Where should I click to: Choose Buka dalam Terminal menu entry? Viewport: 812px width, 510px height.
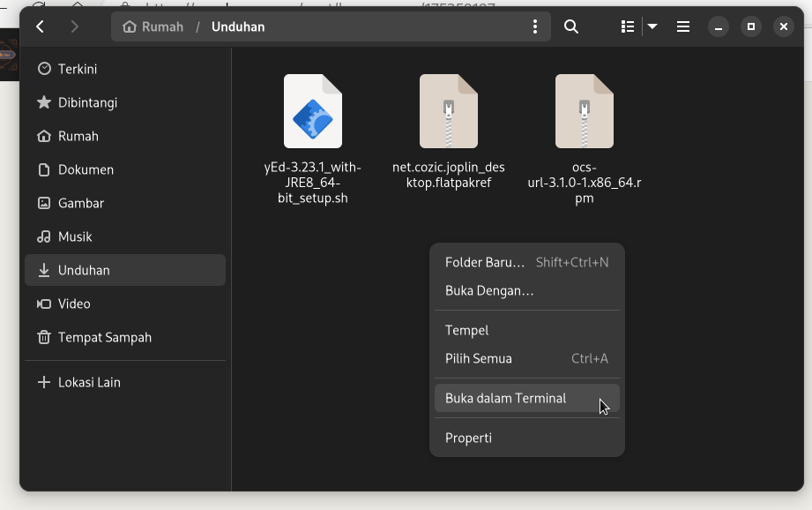pos(506,398)
